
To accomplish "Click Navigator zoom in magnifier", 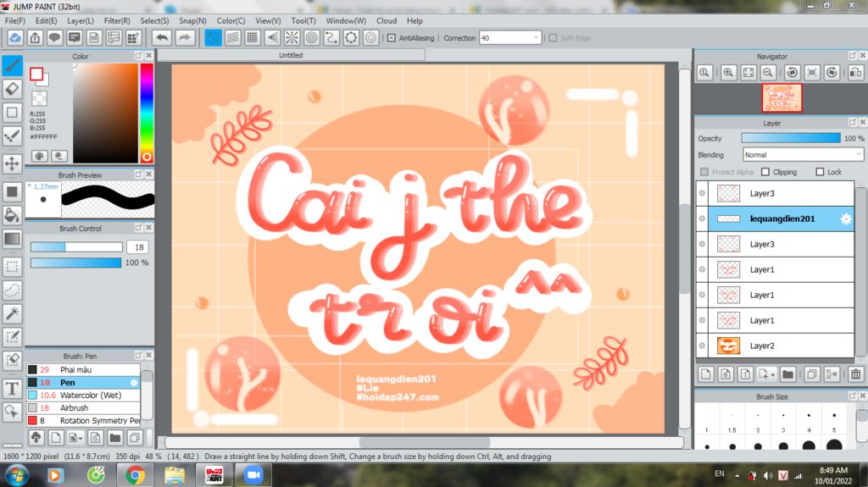I will click(728, 73).
